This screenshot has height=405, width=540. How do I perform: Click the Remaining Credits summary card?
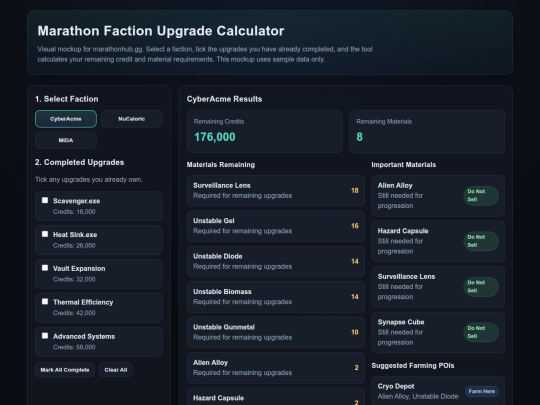[265, 132]
